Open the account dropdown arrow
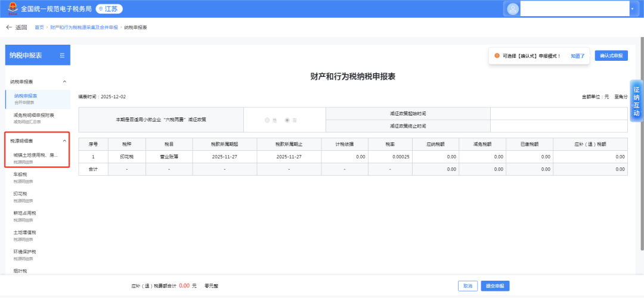This screenshot has width=644, height=298. pos(632,8)
